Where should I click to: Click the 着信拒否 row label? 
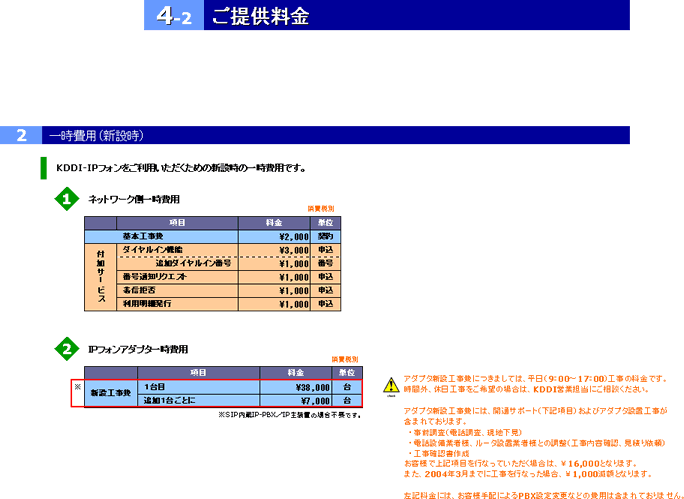139,291
